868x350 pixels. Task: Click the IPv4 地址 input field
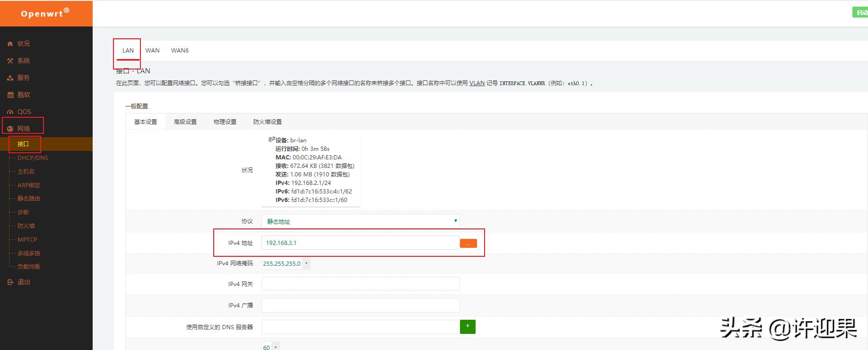[x=360, y=243]
